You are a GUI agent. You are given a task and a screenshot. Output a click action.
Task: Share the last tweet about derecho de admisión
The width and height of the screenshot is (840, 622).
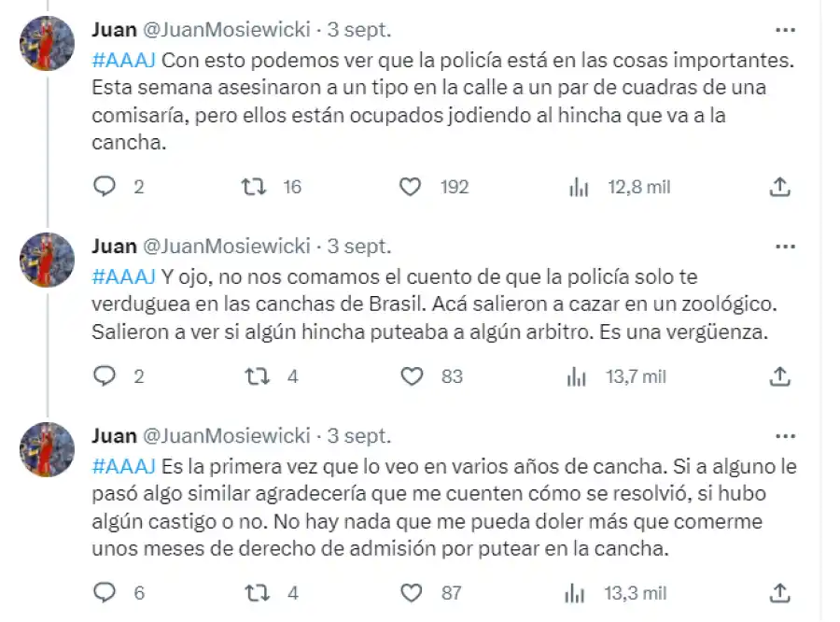pyautogui.click(x=780, y=592)
